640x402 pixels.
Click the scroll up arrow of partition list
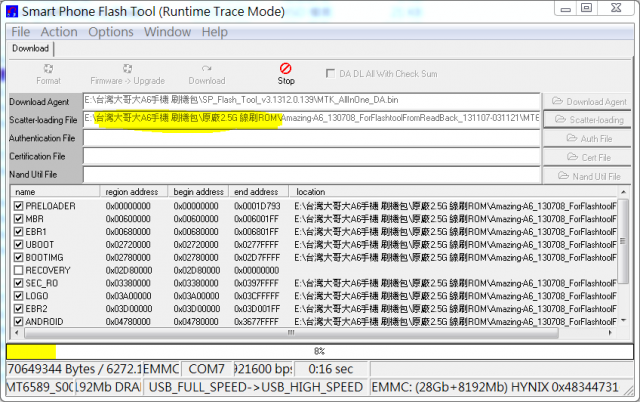[x=623, y=192]
